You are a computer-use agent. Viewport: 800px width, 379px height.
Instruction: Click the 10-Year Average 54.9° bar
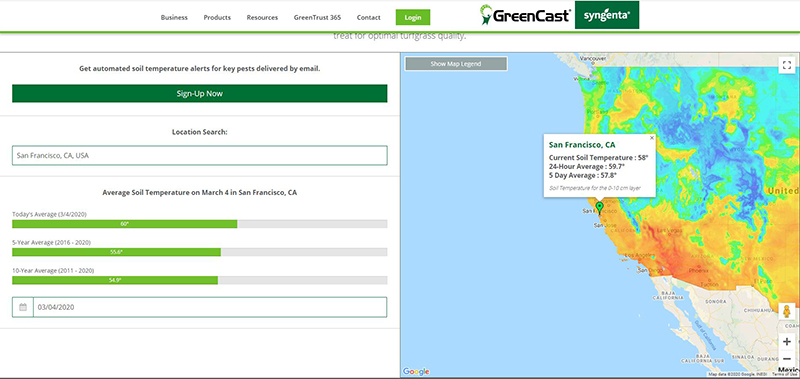click(199, 280)
